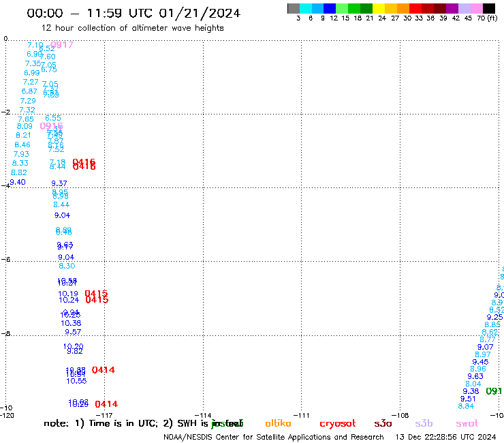Click the wave height value '8.82'
This screenshot has width=504, height=443.
pyautogui.click(x=18, y=172)
